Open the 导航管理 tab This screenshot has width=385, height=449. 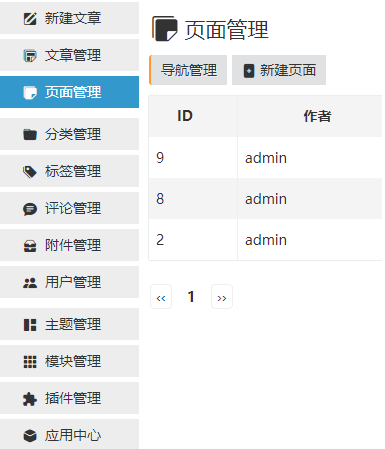tap(188, 70)
